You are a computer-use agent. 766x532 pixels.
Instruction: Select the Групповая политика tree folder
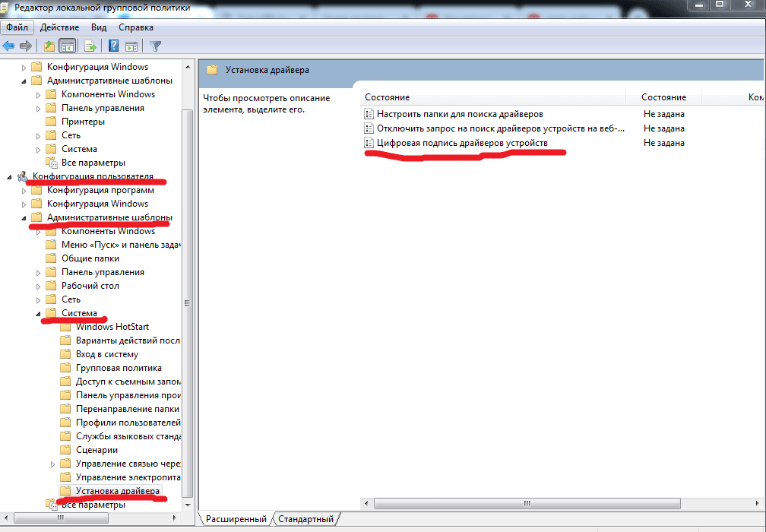(119, 368)
